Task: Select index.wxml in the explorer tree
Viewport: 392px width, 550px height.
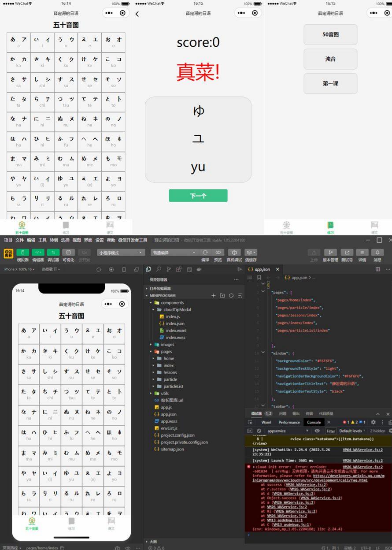Action: coord(176,331)
